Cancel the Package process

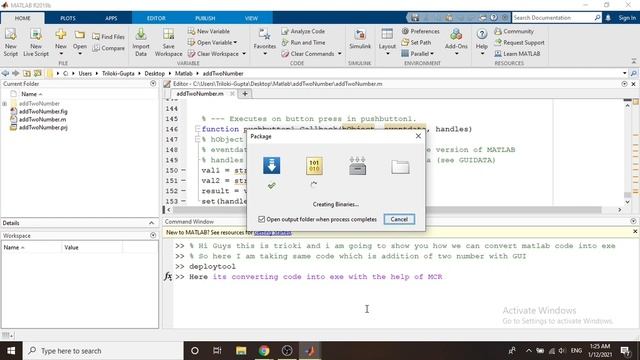coord(399,219)
